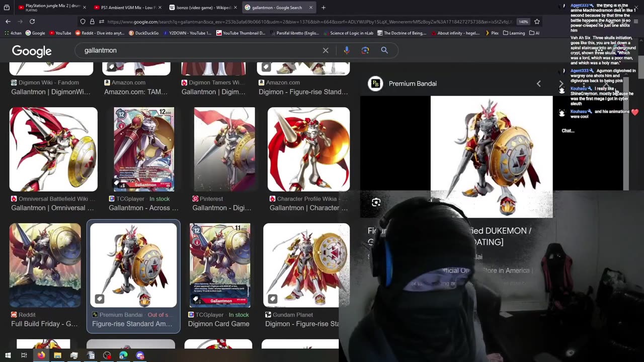The height and width of the screenshot is (362, 644).
Task: Open Character Profile Wikia Gallantmon image
Action: pos(308,149)
